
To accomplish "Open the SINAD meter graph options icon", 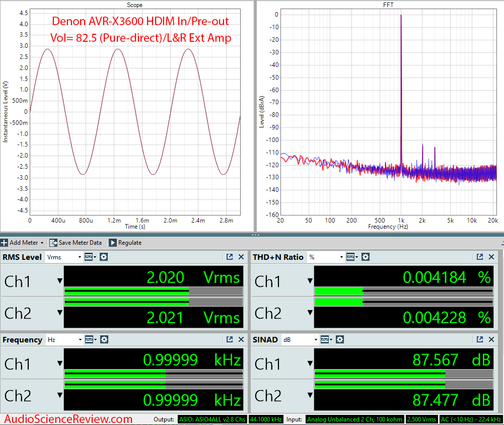I will 326,339.
